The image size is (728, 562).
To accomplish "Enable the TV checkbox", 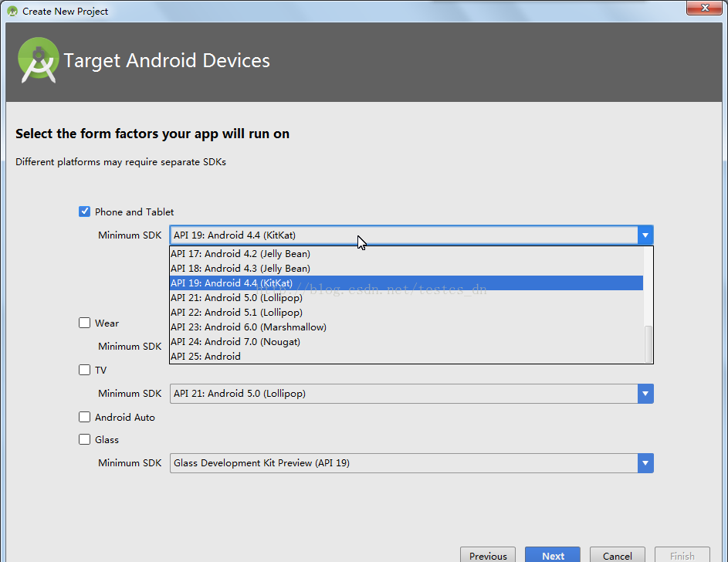I will pyautogui.click(x=84, y=370).
